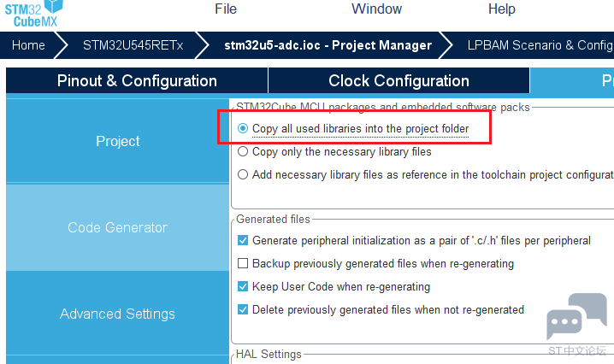Select the Code Generator side section
Viewport: 614px width, 364px height.
tap(117, 227)
